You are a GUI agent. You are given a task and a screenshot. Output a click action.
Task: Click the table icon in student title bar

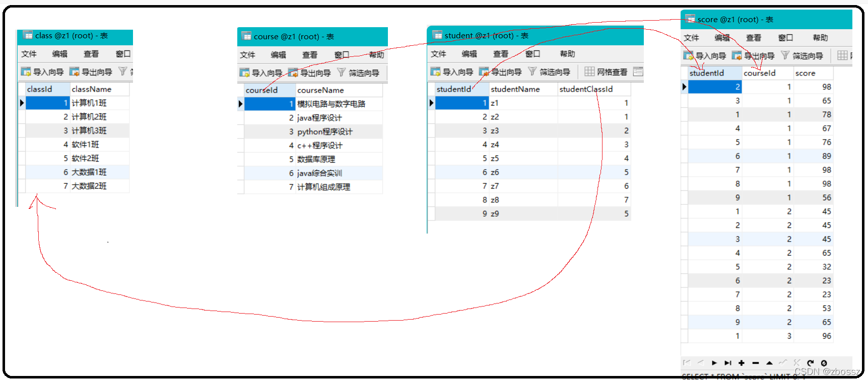pyautogui.click(x=437, y=35)
